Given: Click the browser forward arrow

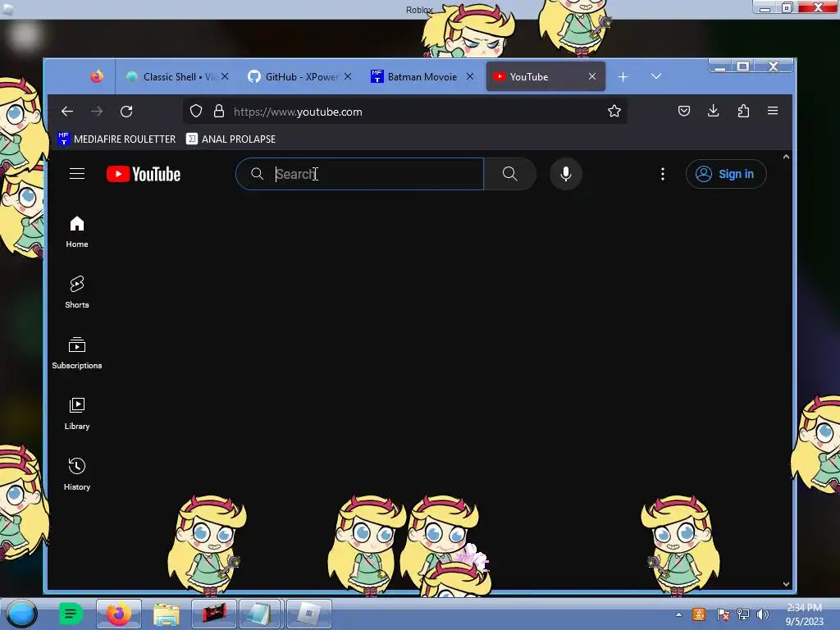Looking at the screenshot, I should point(97,112).
